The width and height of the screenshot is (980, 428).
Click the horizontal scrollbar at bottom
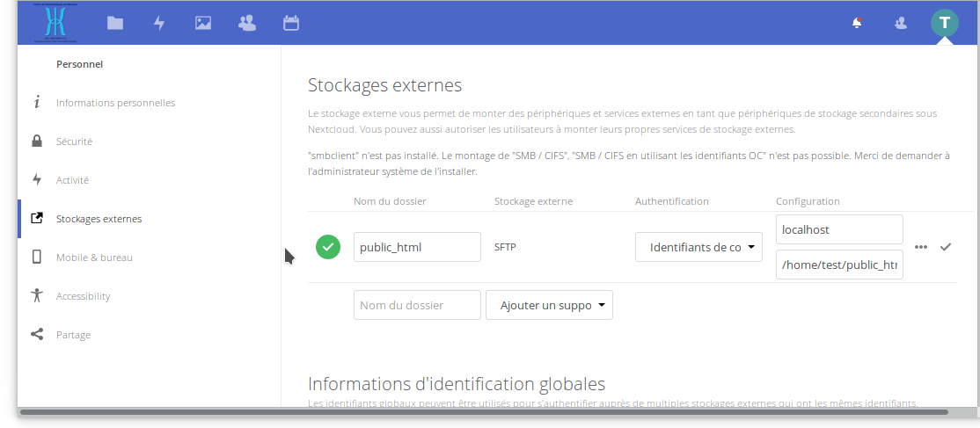[x=482, y=411]
